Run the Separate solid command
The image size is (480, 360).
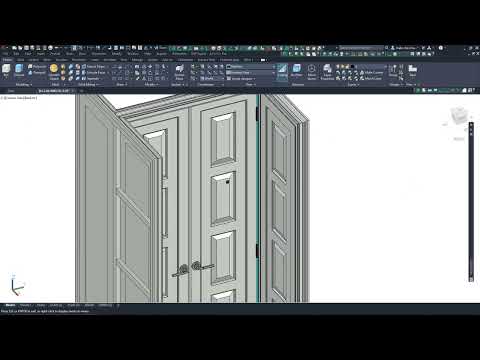click(92, 78)
